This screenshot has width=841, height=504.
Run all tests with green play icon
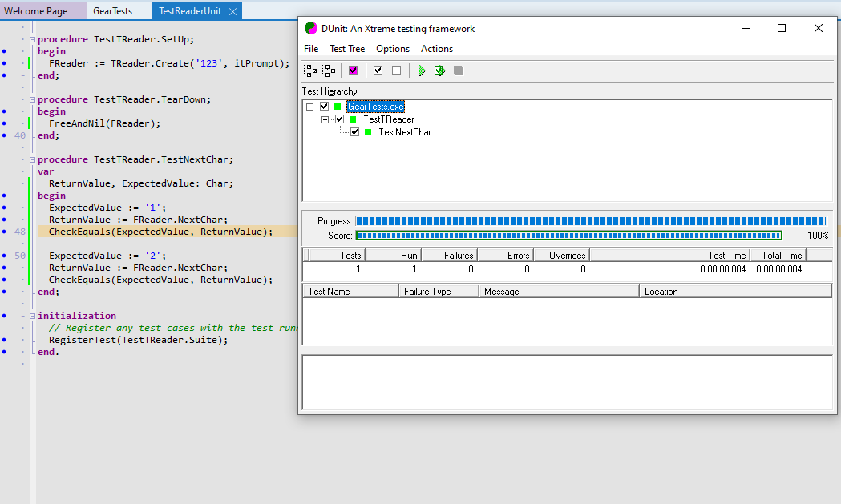[422, 71]
